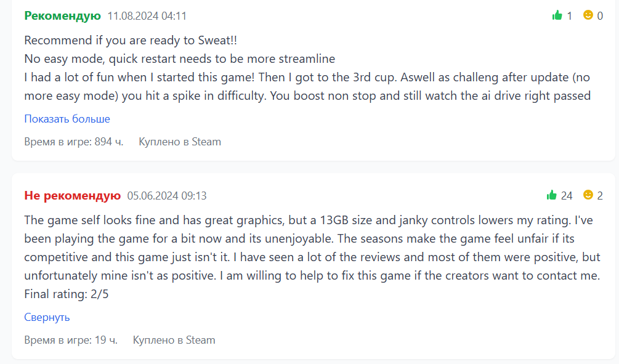Screen dimensions: 619x364
Task: Click 'Куплено в Steam' under the 894 ч. review
Action: pyautogui.click(x=180, y=142)
